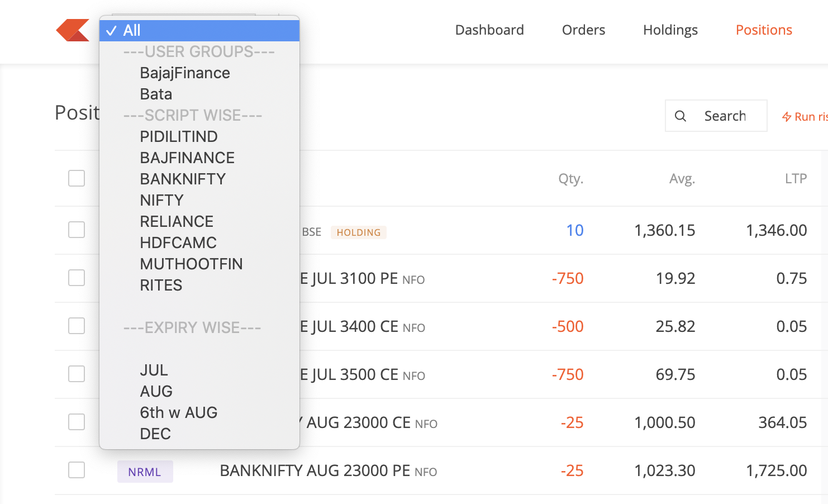Screen dimensions: 828x504
Task: Select BAJFINANCE script filter
Action: pyautogui.click(x=199, y=158)
